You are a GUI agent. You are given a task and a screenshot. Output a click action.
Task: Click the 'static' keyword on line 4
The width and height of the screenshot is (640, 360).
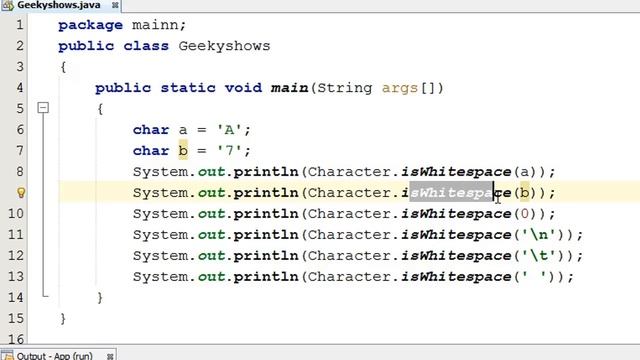[x=188, y=88]
